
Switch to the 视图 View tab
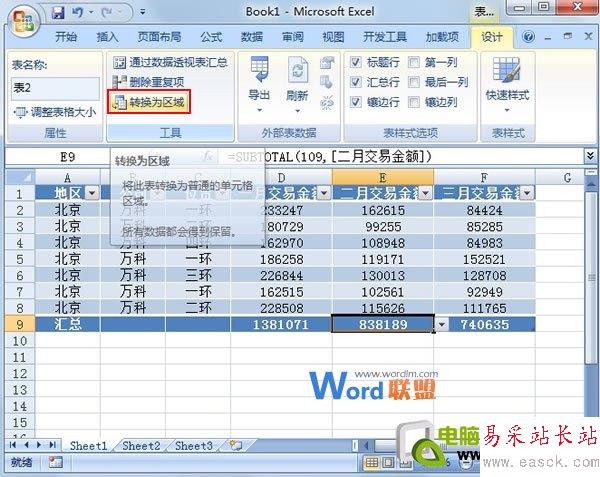pyautogui.click(x=333, y=37)
